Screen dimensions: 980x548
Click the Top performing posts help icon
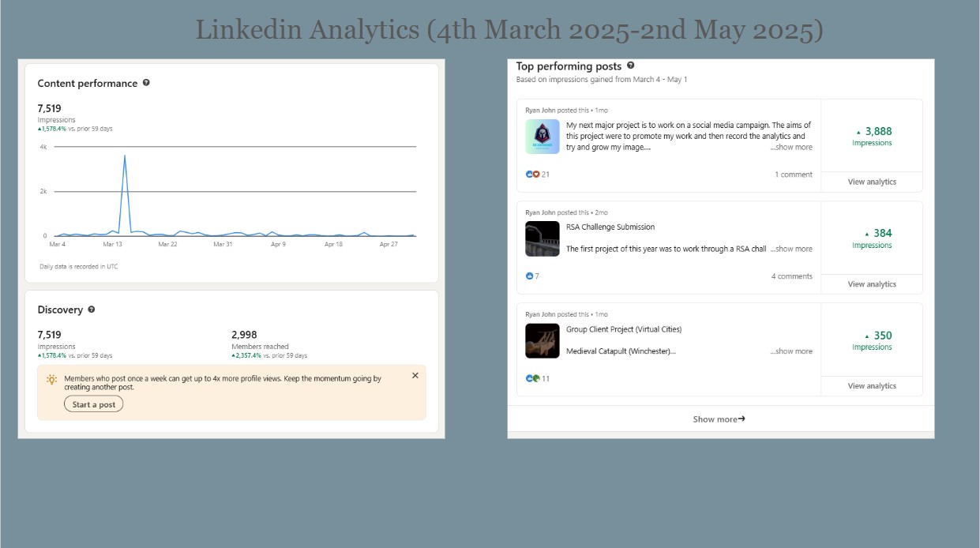point(630,66)
